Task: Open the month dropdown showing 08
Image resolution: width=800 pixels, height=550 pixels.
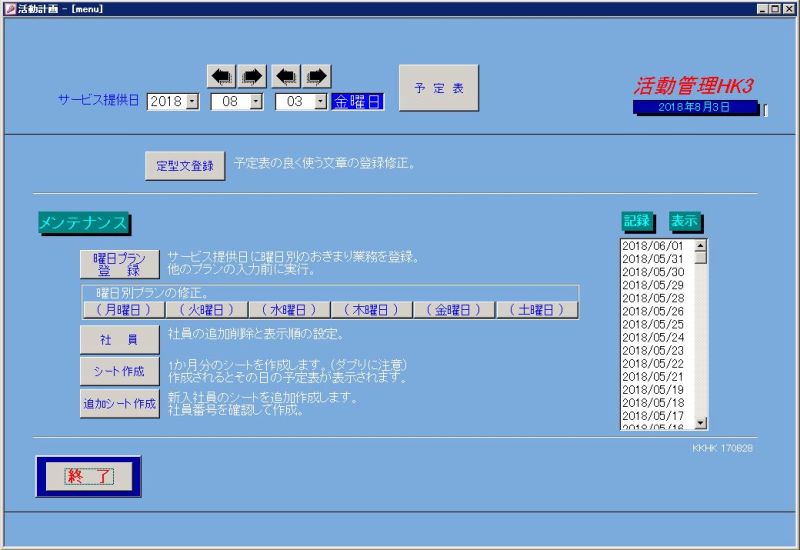Action: point(256,102)
